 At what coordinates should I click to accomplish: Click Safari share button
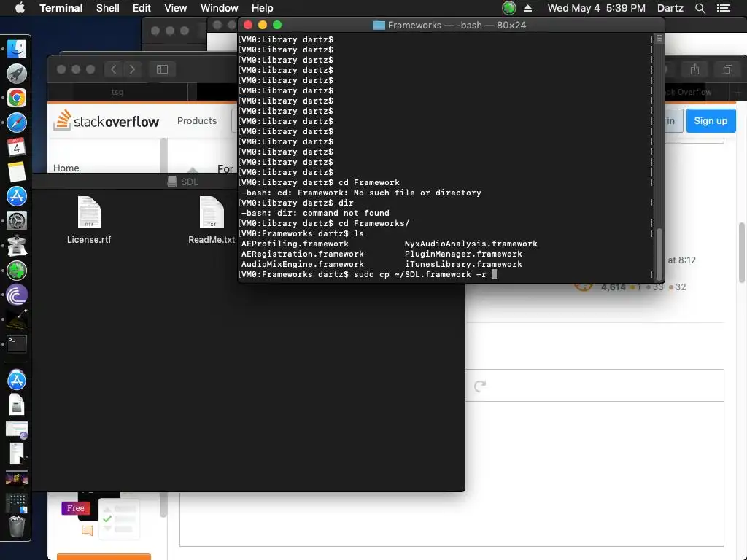pos(695,69)
